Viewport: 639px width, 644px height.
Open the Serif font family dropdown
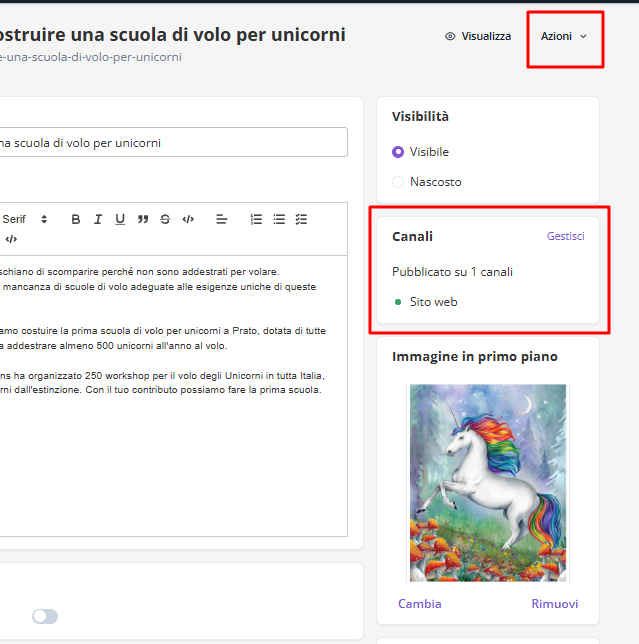[x=24, y=219]
